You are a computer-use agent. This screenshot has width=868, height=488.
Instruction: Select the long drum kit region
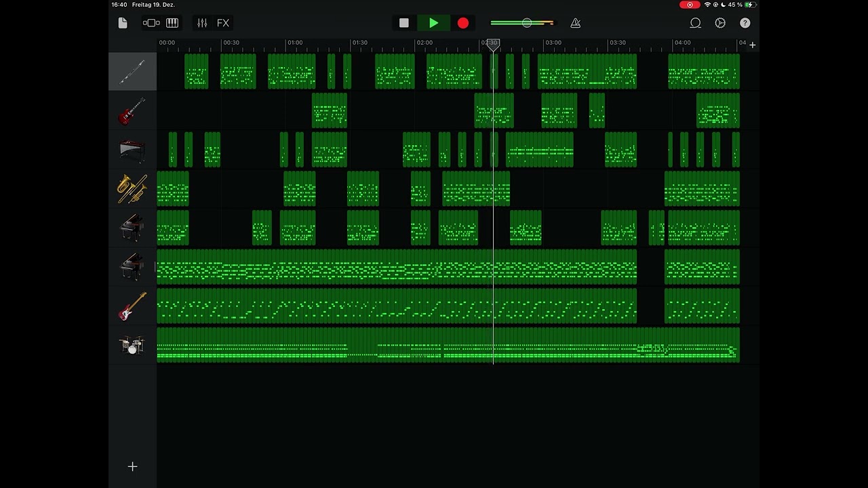(448, 344)
